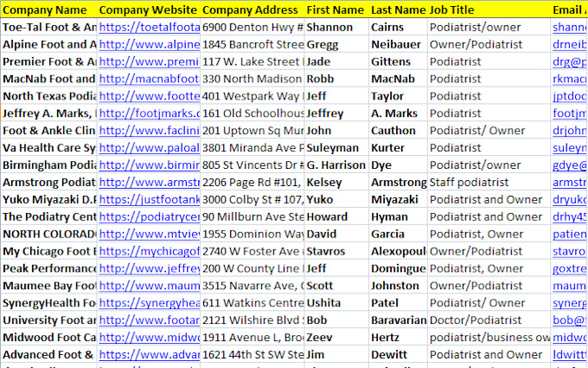The width and height of the screenshot is (588, 368).
Task: Select the Yuko Miyazaki D.P. company cell
Action: (x=48, y=199)
